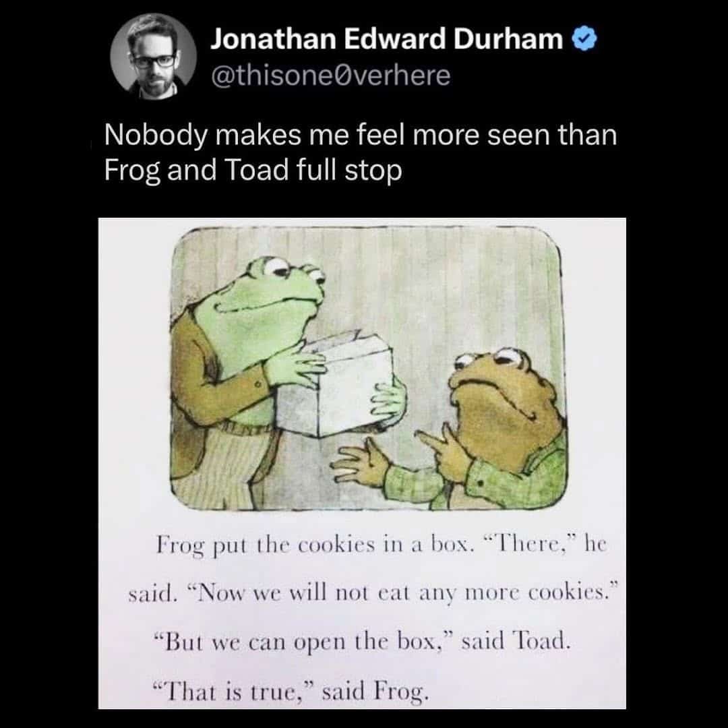Click Frog's striped trousers in the drawing
This screenshot has width=728, height=728.
[222, 469]
